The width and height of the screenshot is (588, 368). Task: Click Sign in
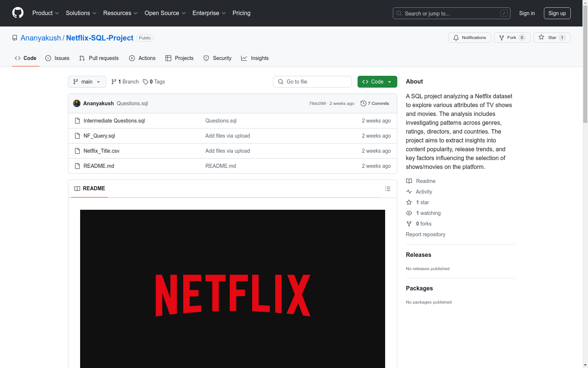click(527, 13)
